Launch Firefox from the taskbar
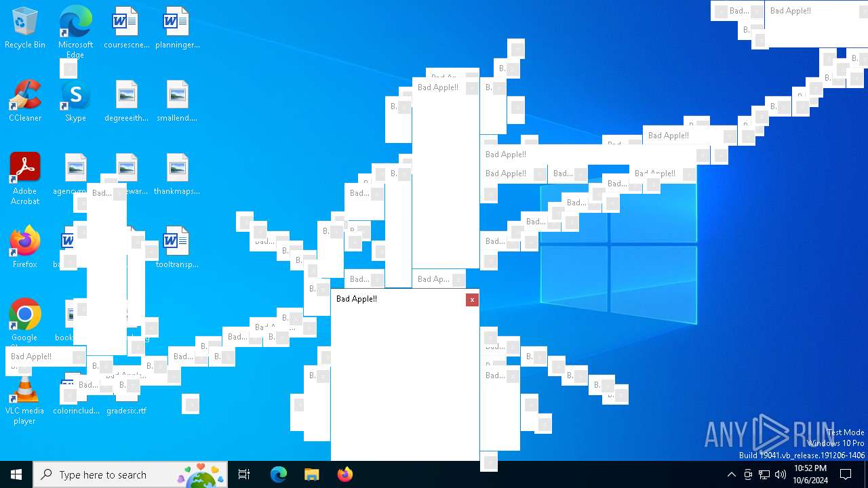Viewport: 868px width, 488px height. click(344, 474)
